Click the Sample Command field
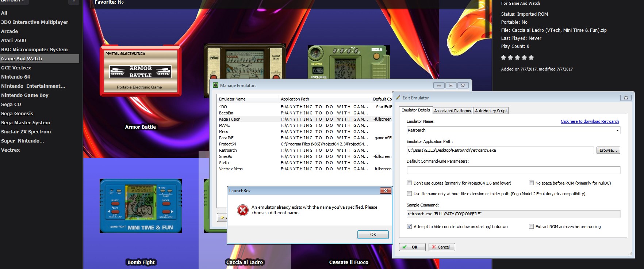The height and width of the screenshot is (269, 644). (x=513, y=214)
